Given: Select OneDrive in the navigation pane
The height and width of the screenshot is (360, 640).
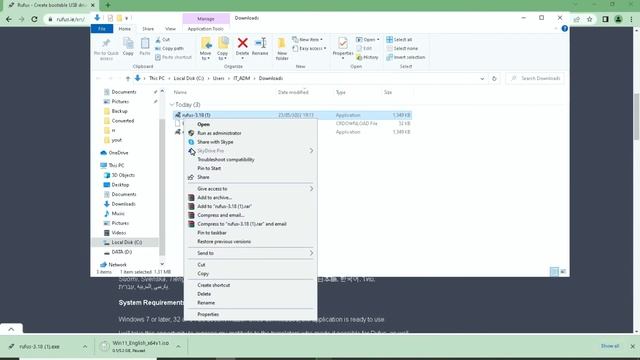Looking at the screenshot, I should (118, 153).
